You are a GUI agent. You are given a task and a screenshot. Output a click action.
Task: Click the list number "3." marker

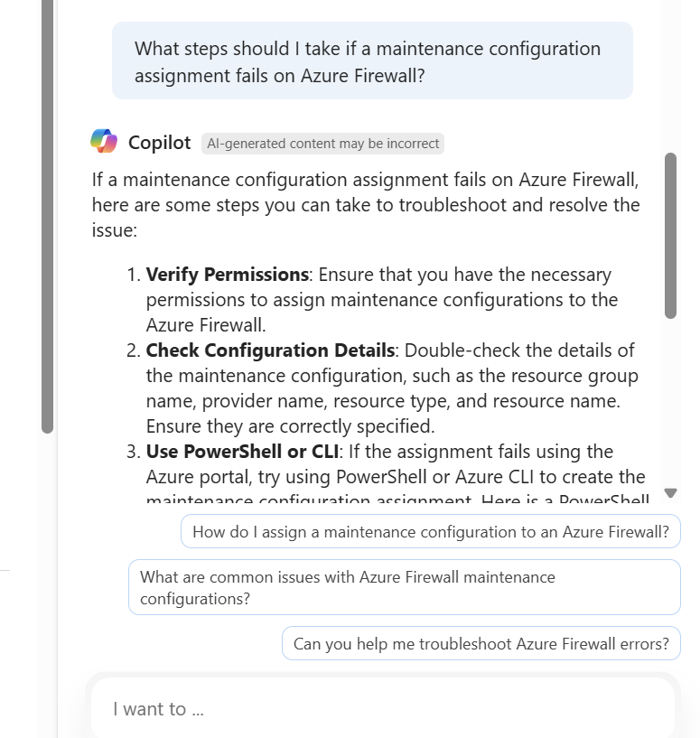tap(134, 452)
